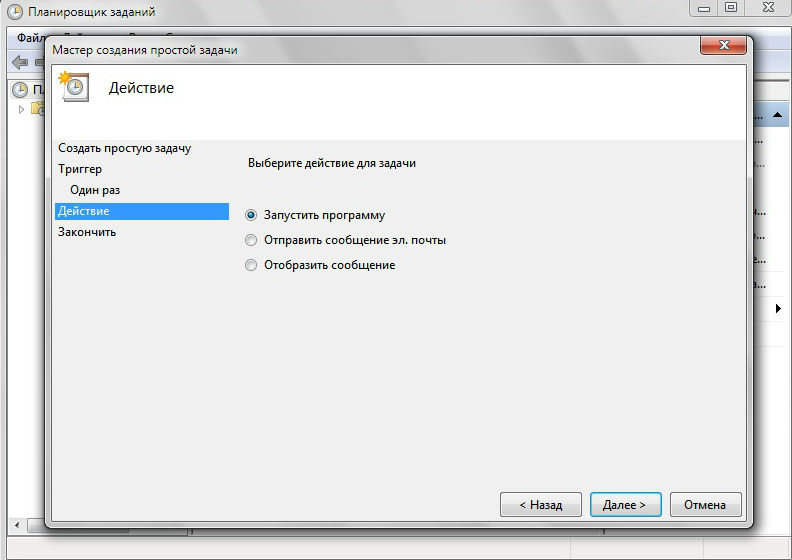Viewport: 792px width, 560px height.
Task: Open the submenu arrow in actions pane
Action: click(778, 310)
